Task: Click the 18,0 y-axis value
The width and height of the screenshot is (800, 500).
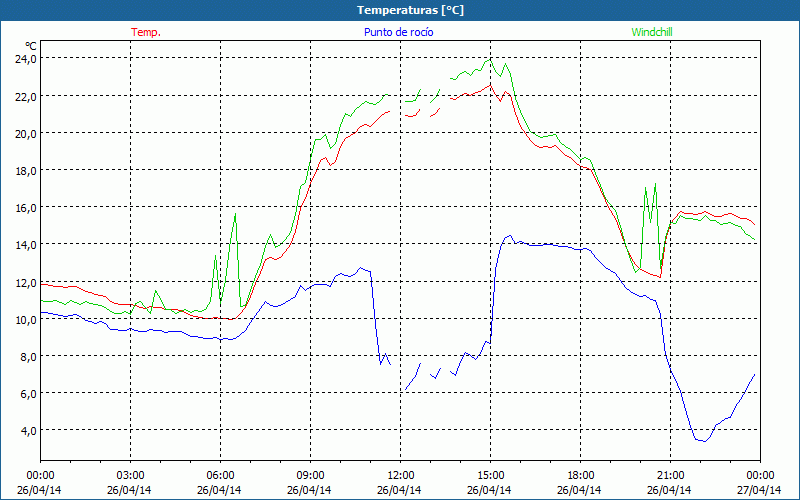Action: tap(26, 170)
